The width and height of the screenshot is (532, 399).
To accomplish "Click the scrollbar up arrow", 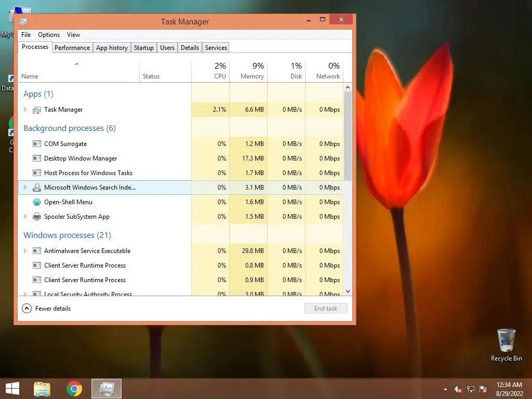I will pos(348,87).
